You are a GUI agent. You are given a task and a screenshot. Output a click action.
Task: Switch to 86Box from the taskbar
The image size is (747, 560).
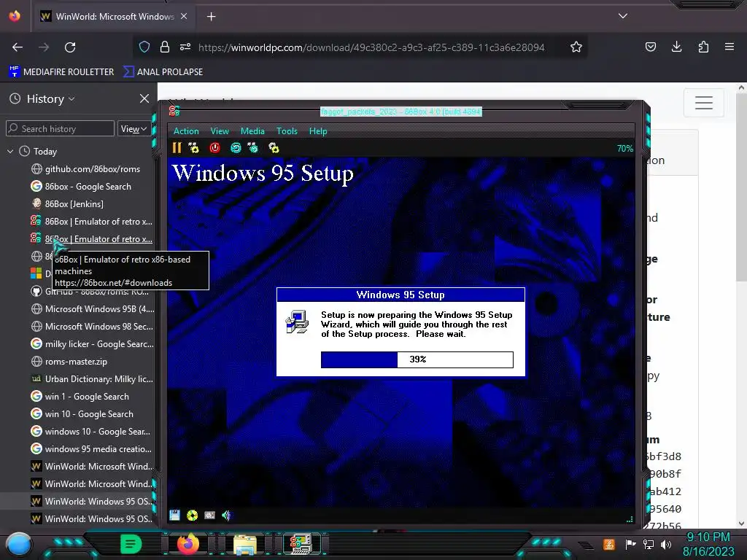point(301,544)
